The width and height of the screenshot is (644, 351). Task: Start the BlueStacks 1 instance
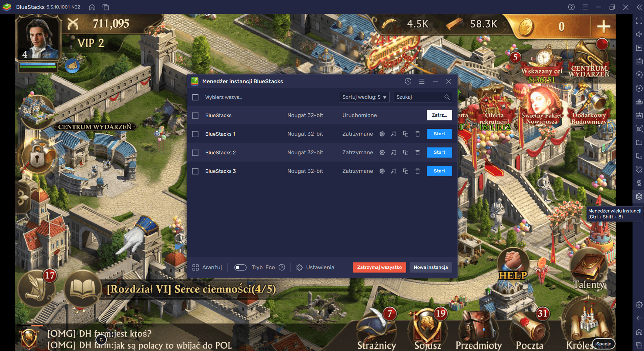point(439,134)
